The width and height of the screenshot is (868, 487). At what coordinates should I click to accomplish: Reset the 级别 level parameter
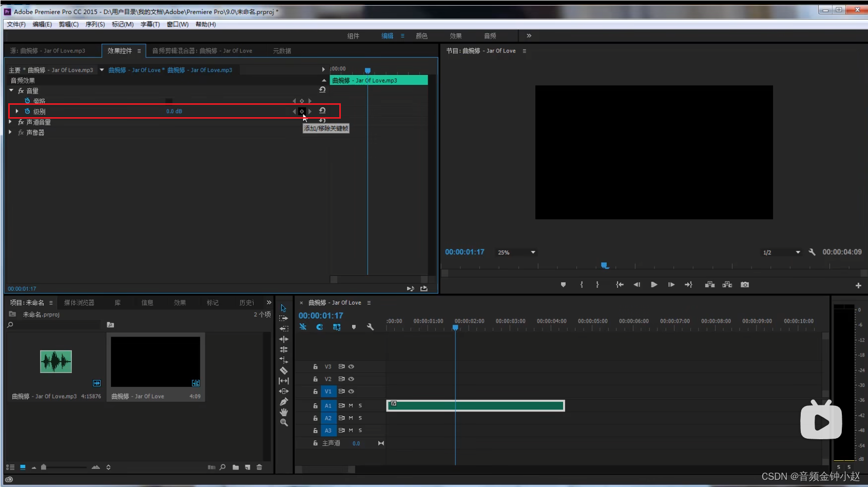(x=322, y=110)
